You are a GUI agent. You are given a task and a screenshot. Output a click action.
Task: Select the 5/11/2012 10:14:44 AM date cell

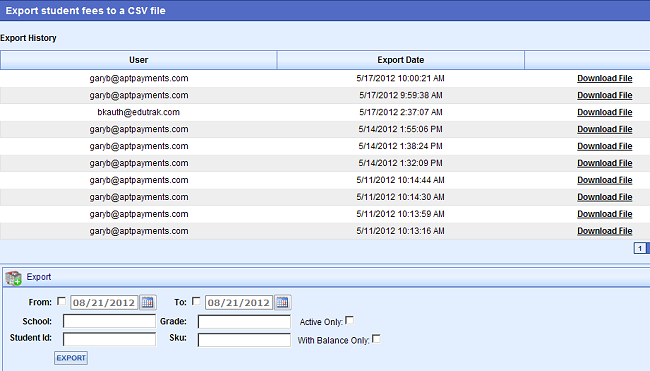click(400, 180)
